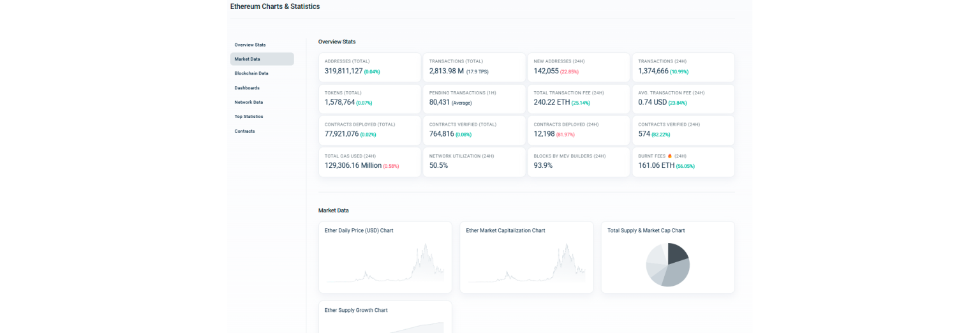The image size is (980, 333).
Task: Click the (81.97%) change on Contracts Deployed
Action: [x=565, y=135]
